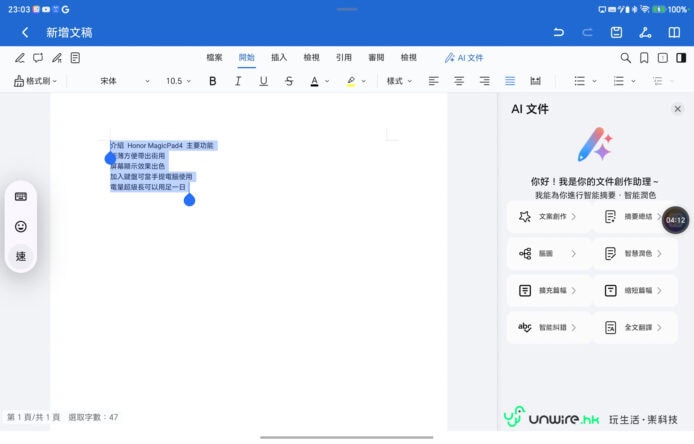Show keyboard from the floating sidebar
Viewport: 694px width, 444px height.
pyautogui.click(x=21, y=197)
